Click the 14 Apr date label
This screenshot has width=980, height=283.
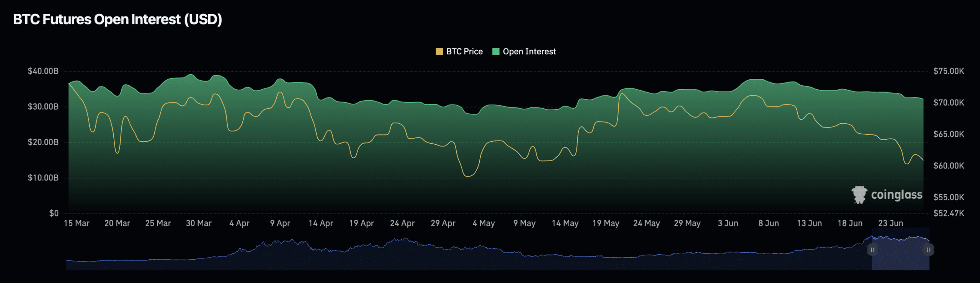coord(321,223)
